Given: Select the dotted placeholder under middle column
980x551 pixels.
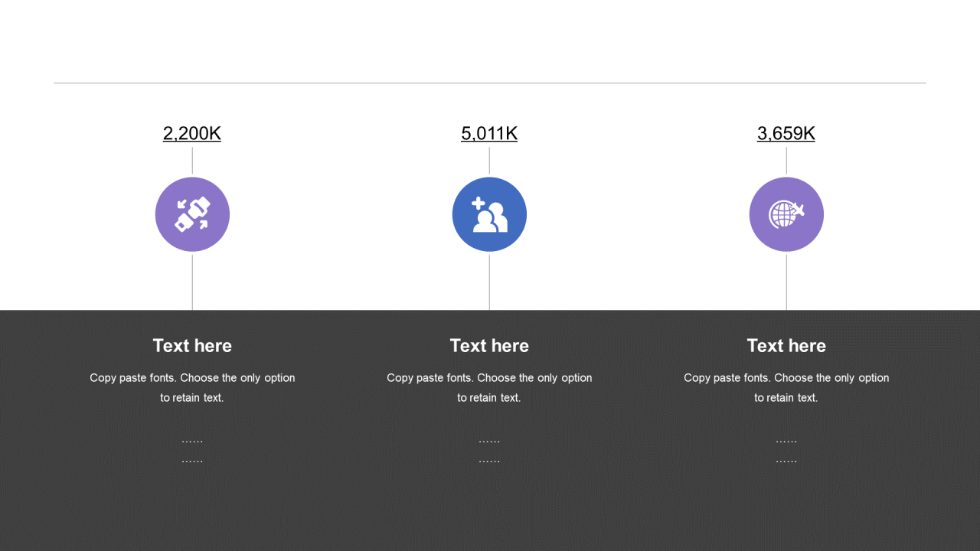Looking at the screenshot, I should [489, 451].
